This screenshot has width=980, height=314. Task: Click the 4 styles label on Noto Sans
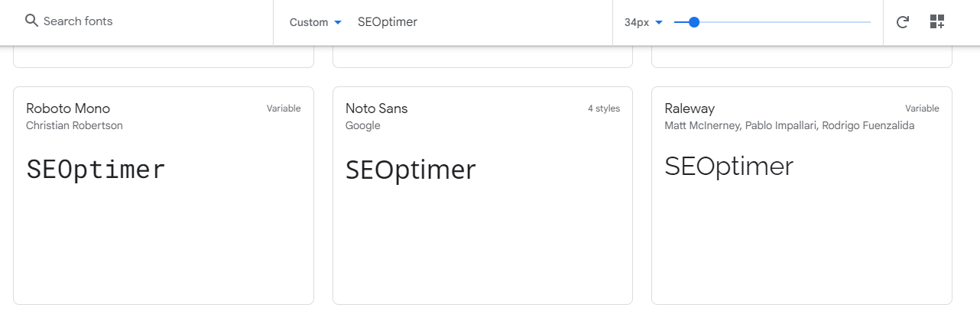tap(603, 108)
